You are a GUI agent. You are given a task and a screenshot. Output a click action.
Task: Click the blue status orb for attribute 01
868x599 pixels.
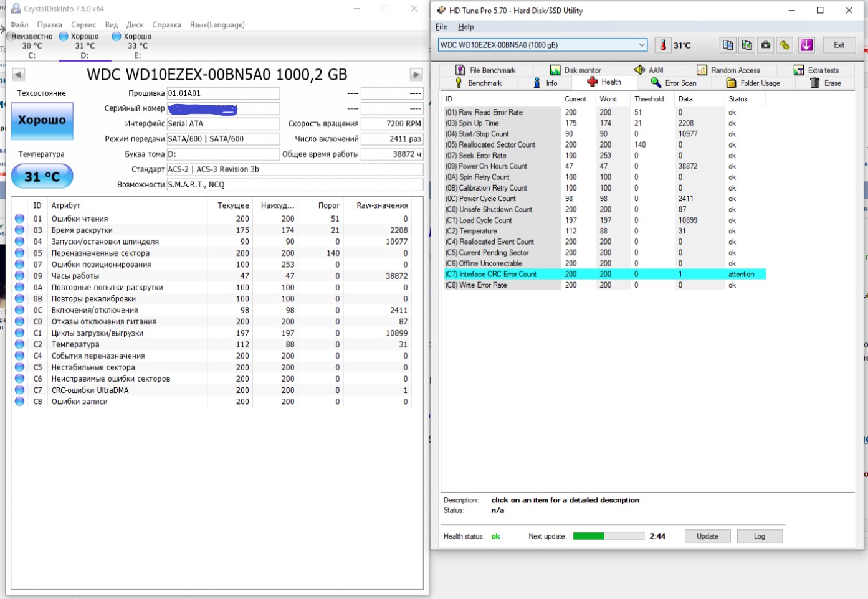(x=19, y=219)
